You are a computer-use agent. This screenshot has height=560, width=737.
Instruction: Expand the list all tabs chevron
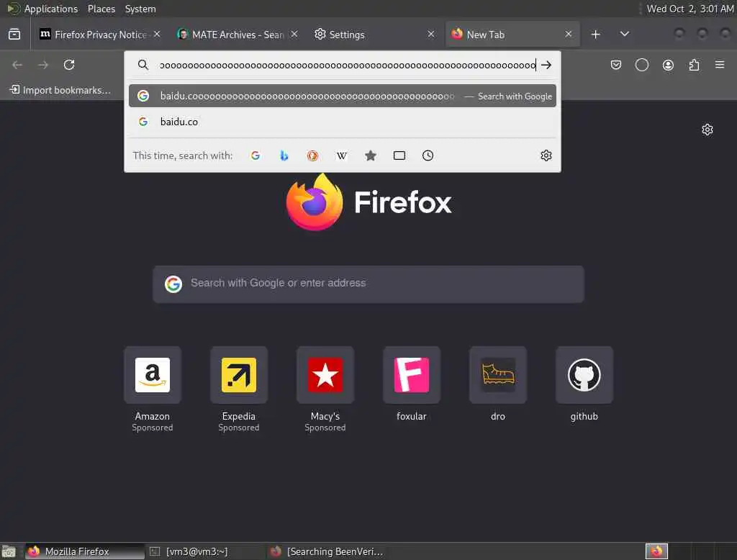[x=624, y=34]
